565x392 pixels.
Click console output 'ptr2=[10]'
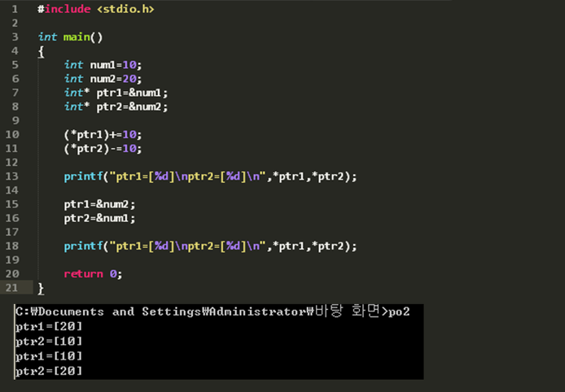click(49, 342)
